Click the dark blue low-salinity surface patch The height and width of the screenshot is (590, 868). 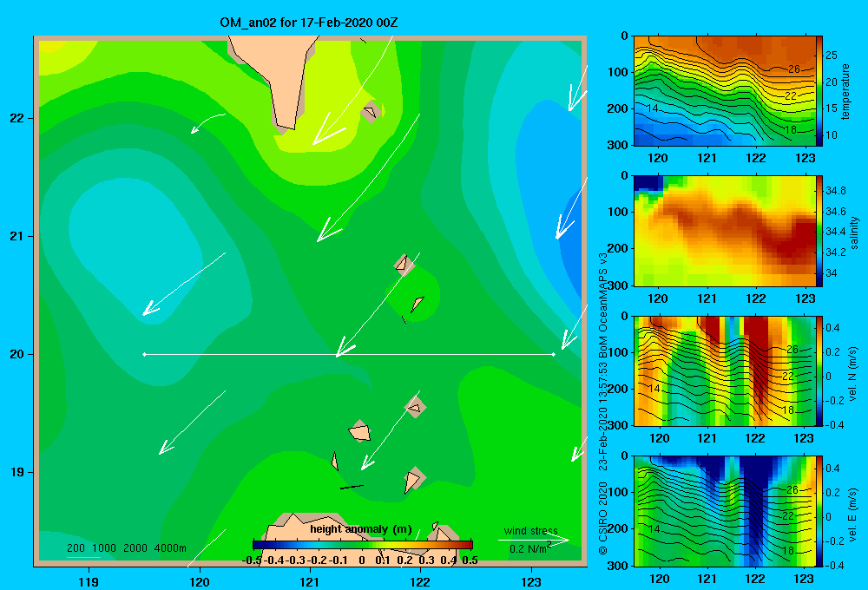(x=648, y=183)
